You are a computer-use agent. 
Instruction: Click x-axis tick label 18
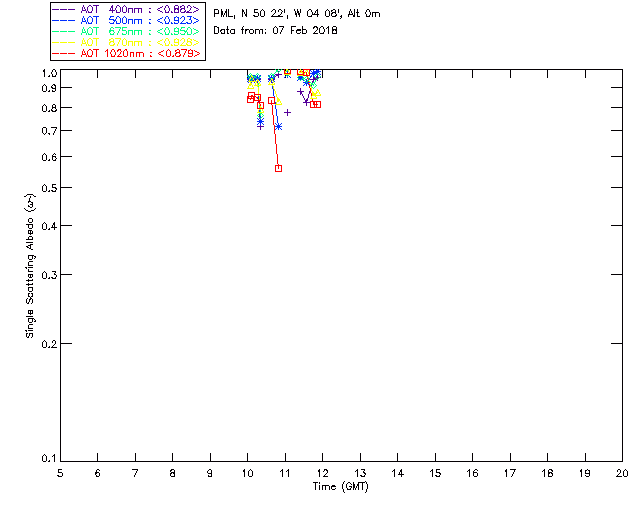pos(547,473)
